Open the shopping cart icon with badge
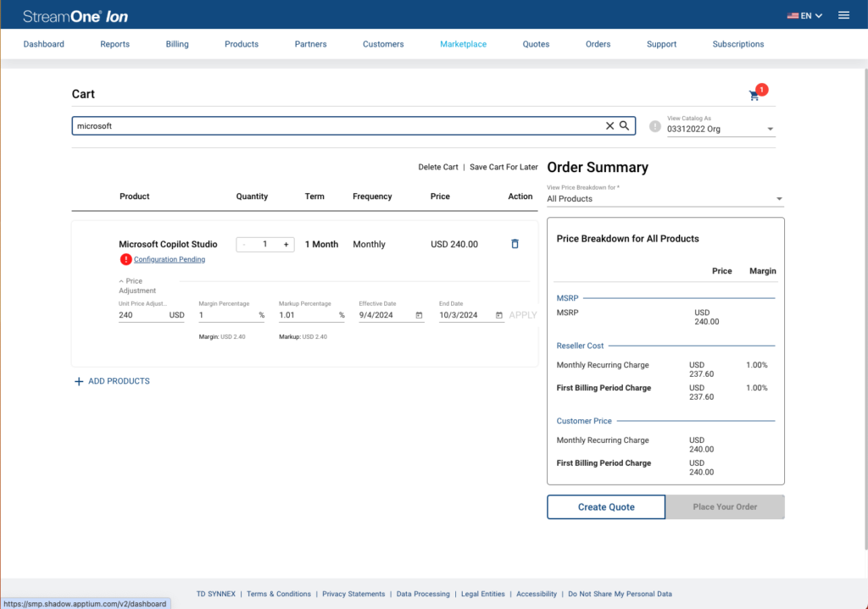The width and height of the screenshot is (868, 609). [756, 93]
